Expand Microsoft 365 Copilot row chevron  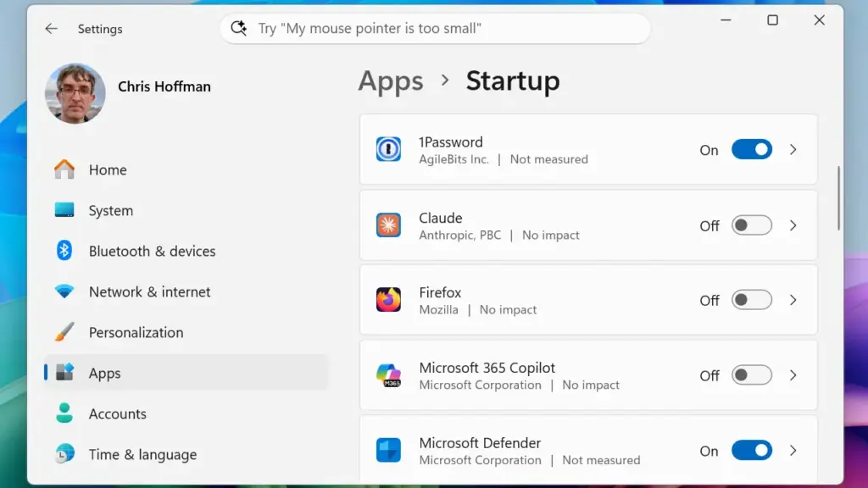point(793,375)
